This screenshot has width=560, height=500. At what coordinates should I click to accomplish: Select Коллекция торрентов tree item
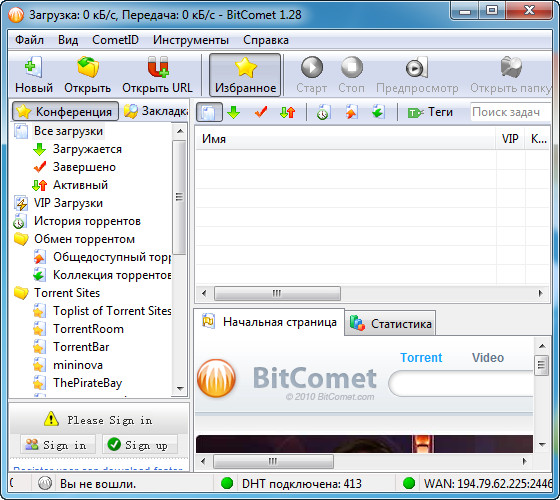click(x=112, y=275)
